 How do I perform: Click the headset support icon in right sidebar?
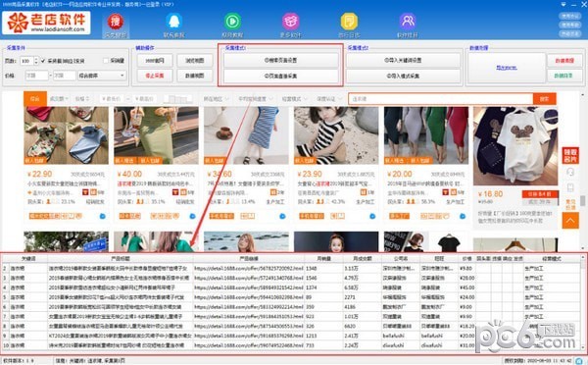click(570, 173)
